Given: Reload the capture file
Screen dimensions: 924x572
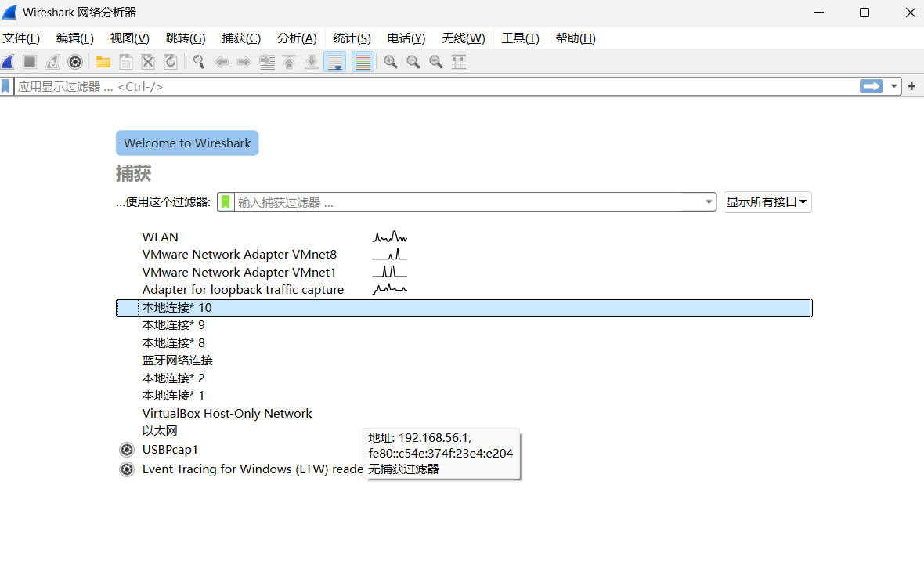Looking at the screenshot, I should point(170,62).
